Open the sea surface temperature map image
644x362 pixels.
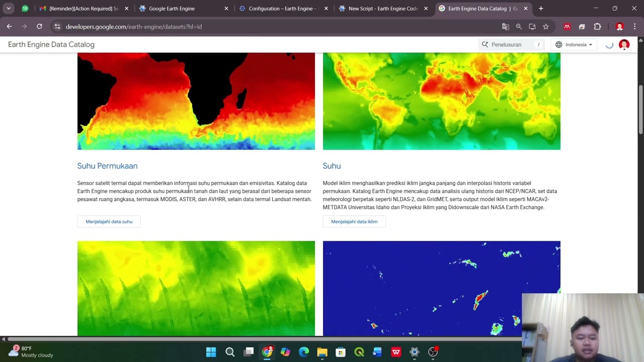[x=196, y=101]
